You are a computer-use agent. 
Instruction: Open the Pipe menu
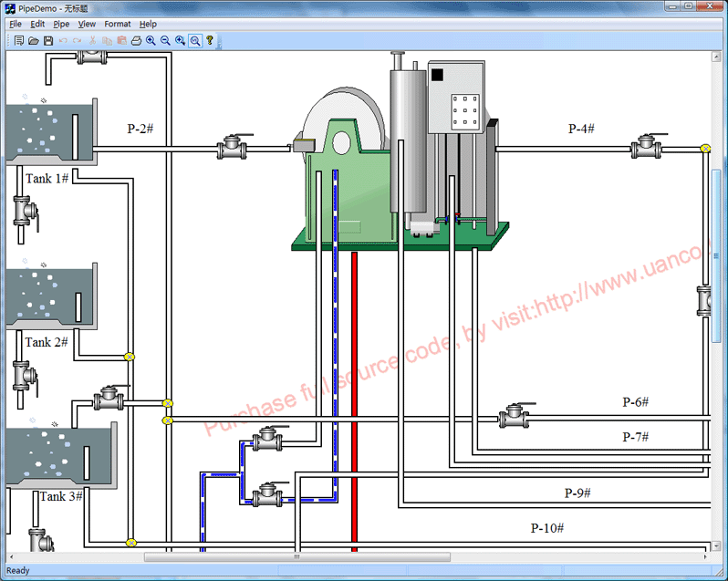(x=60, y=24)
